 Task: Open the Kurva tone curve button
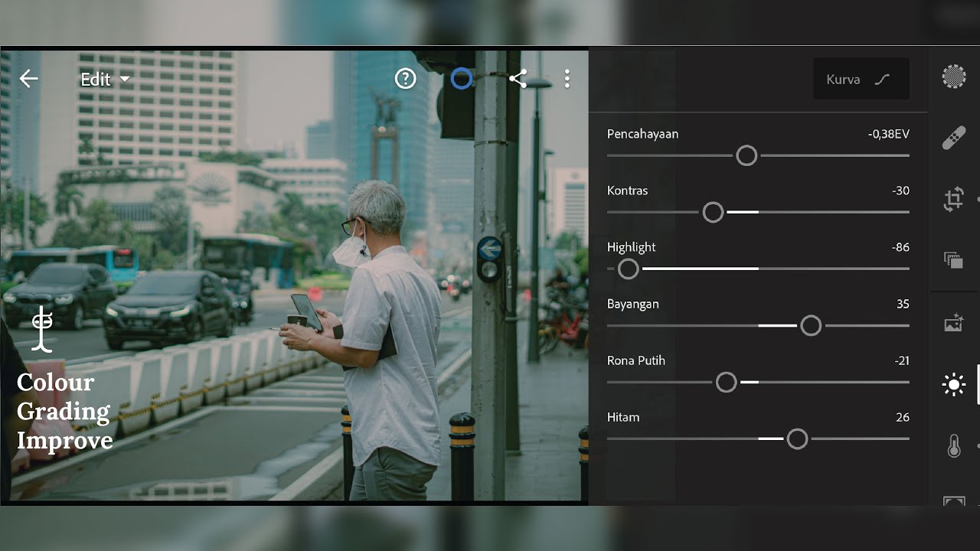coord(861,79)
